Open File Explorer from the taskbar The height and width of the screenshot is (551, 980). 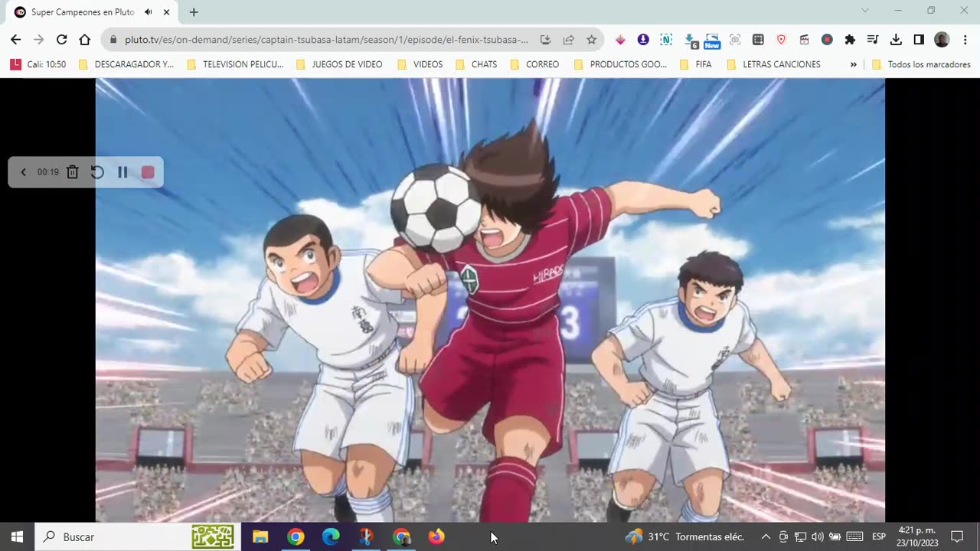260,536
